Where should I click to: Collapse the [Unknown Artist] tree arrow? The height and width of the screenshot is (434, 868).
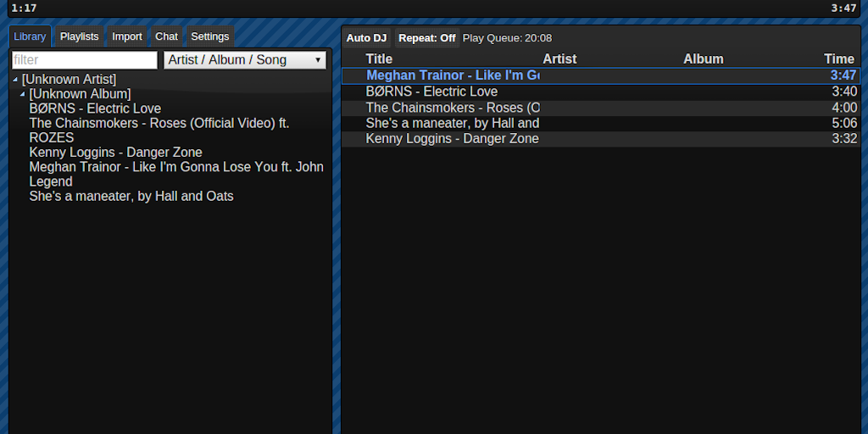point(15,80)
